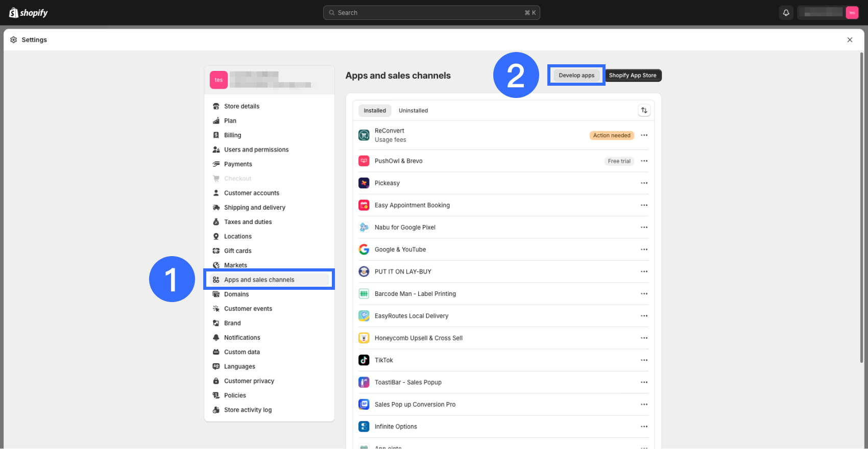
Task: Open more actions for Google & YouTube
Action: pyautogui.click(x=644, y=250)
